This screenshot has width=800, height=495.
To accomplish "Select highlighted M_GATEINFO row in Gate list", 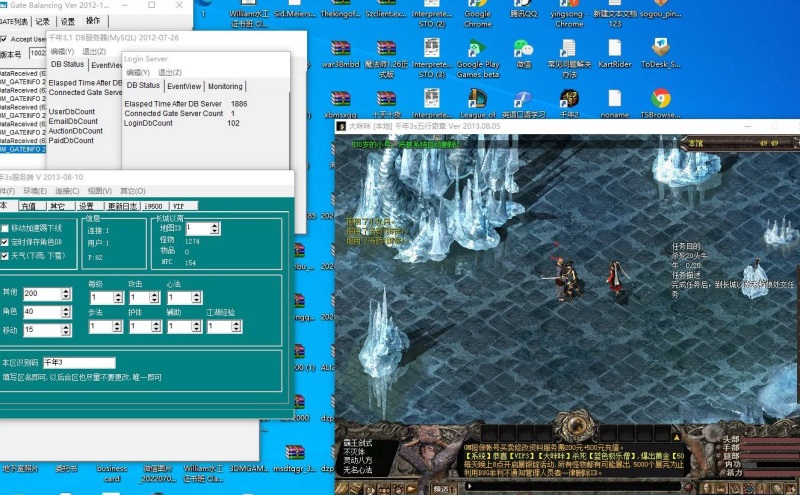I will pyautogui.click(x=23, y=149).
